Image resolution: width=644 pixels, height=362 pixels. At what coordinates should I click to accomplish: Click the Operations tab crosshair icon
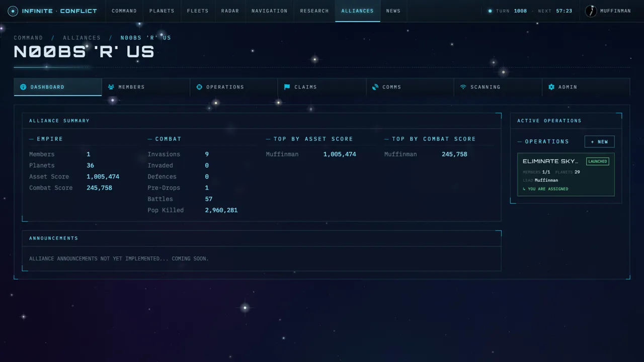199,87
